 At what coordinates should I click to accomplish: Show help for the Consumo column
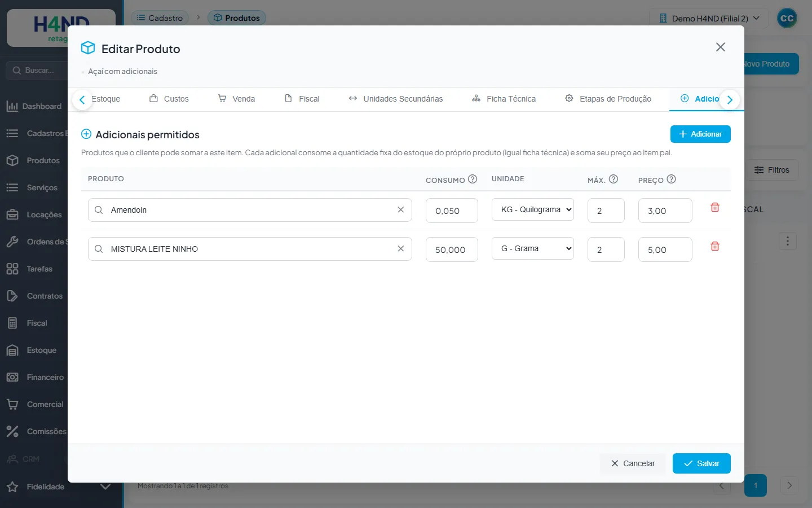tap(473, 179)
